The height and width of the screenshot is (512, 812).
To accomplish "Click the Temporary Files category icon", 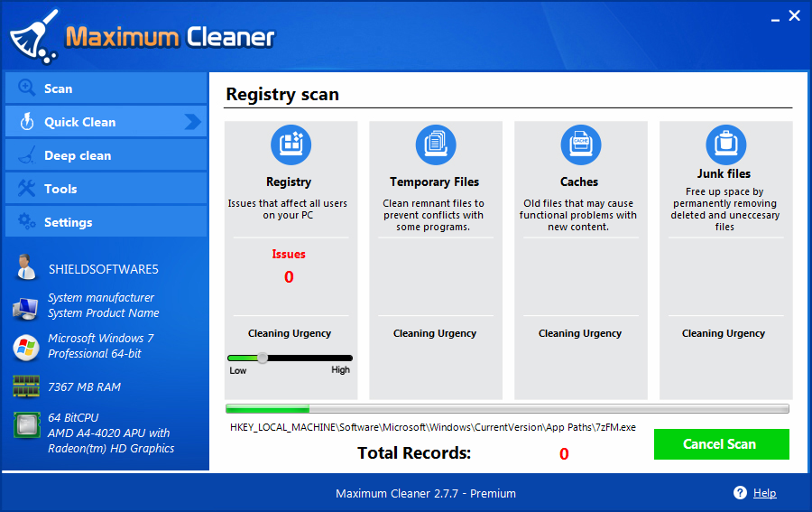I will [x=436, y=144].
